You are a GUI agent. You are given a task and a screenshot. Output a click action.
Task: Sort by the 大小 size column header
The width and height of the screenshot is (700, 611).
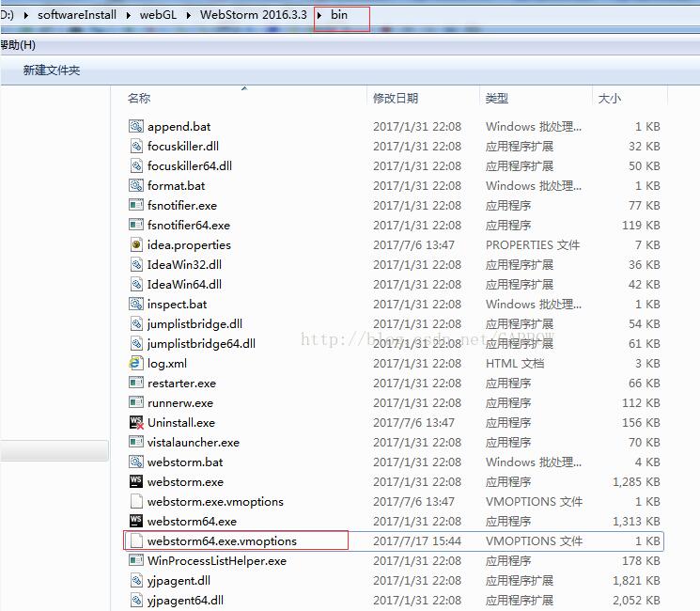pyautogui.click(x=609, y=98)
